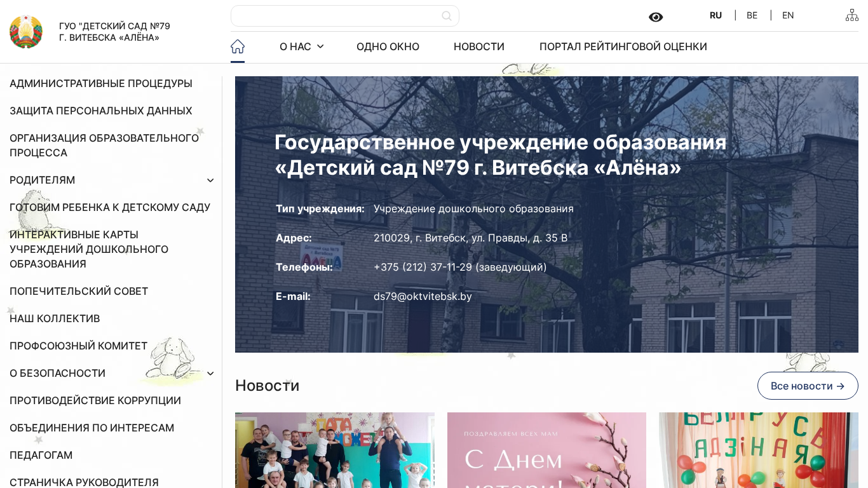Click the Belarus coat of arms logo

tap(26, 32)
